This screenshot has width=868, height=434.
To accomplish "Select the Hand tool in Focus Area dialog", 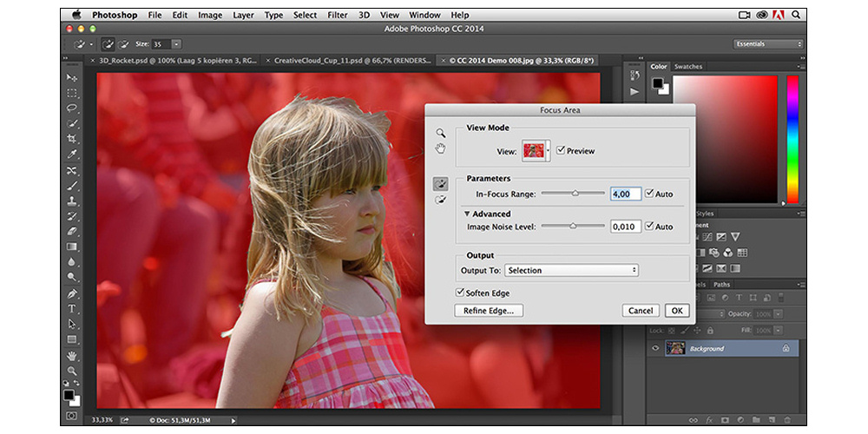I will pos(441,148).
